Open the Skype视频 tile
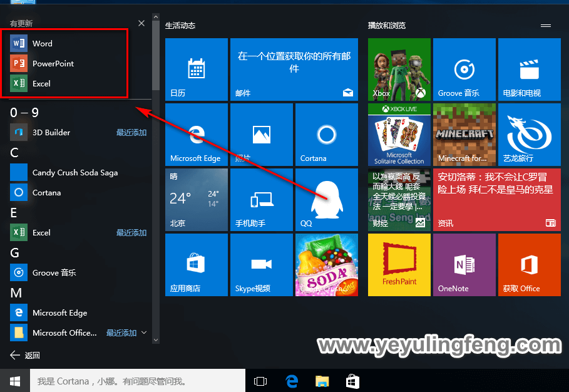 [x=261, y=265]
